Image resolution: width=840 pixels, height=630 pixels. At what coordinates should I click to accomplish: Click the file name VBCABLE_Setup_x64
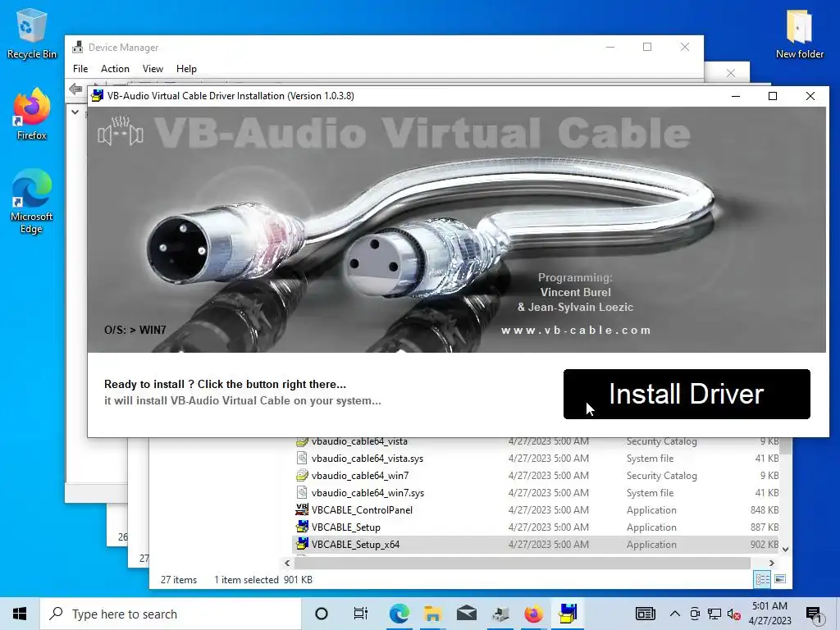tap(356, 544)
